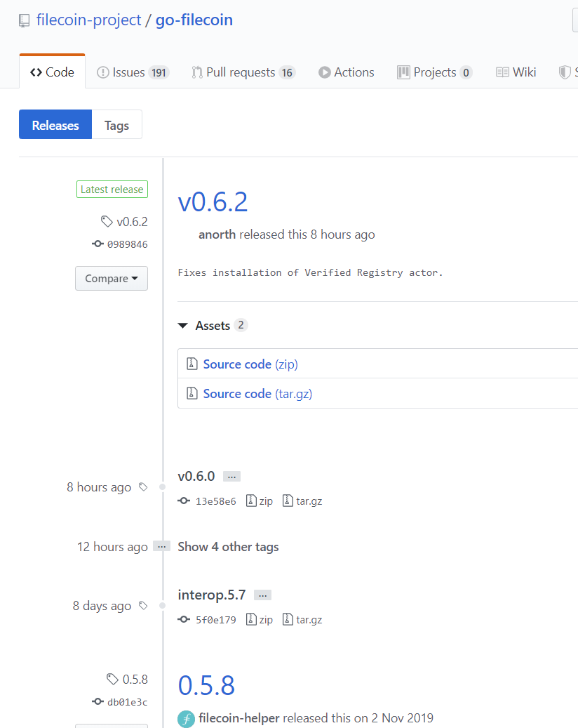Open the filecoin-project organization link
Viewport: 578px width, 728px height.
[88, 20]
